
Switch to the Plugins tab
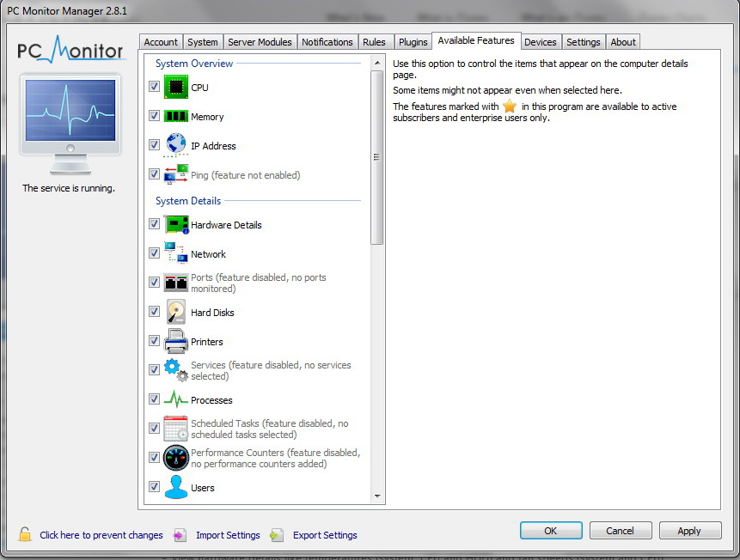pyautogui.click(x=413, y=42)
